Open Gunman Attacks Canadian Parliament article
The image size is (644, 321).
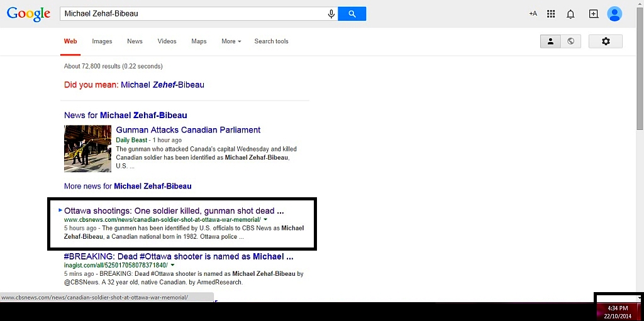click(188, 129)
